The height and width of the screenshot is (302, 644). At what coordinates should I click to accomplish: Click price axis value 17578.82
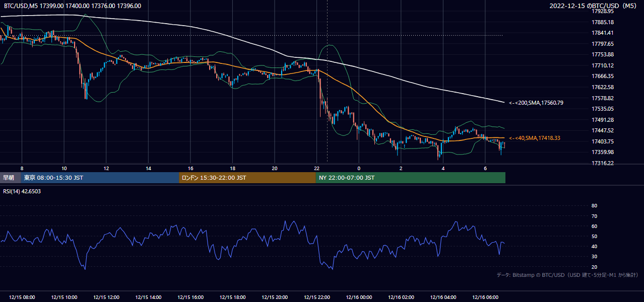pyautogui.click(x=602, y=98)
